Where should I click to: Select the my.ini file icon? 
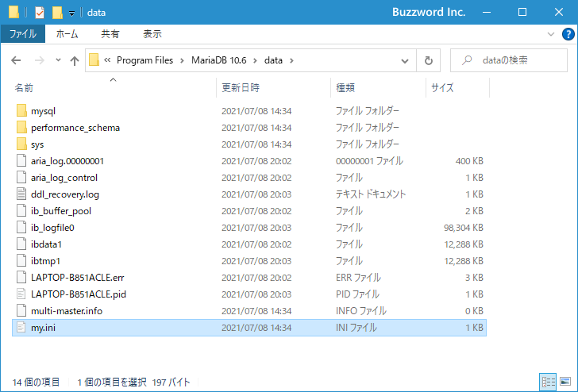pyautogui.click(x=21, y=327)
